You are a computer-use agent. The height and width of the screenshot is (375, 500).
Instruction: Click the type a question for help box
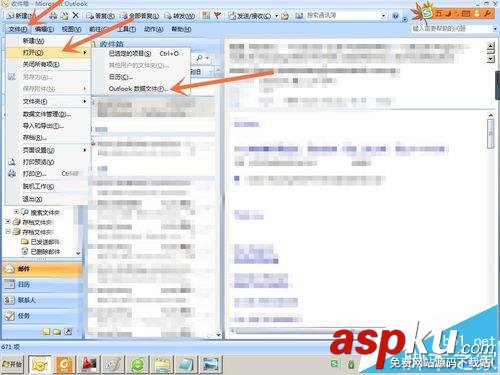(x=451, y=29)
